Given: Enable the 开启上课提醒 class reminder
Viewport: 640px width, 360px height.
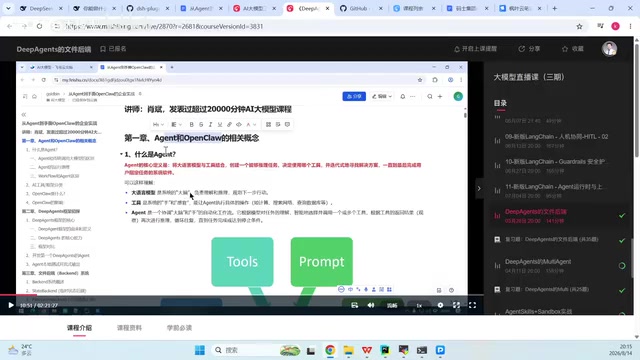Looking at the screenshot, I should coord(476,49).
